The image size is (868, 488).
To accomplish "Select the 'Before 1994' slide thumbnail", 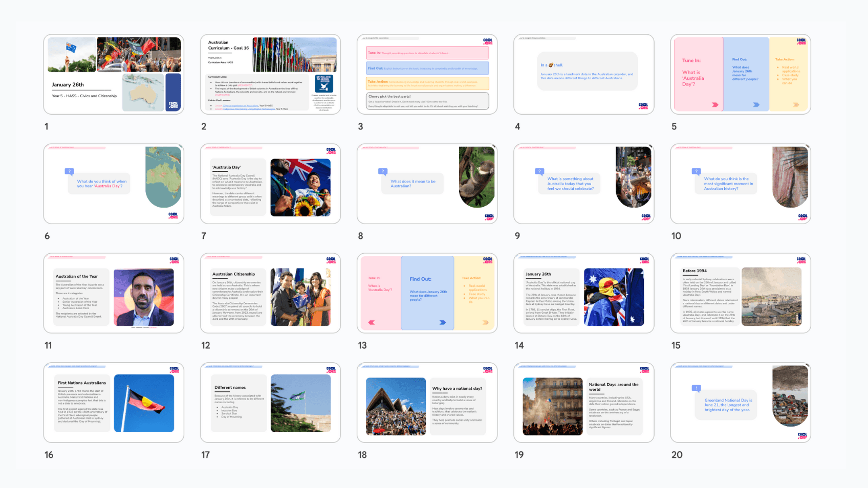I will [x=740, y=293].
